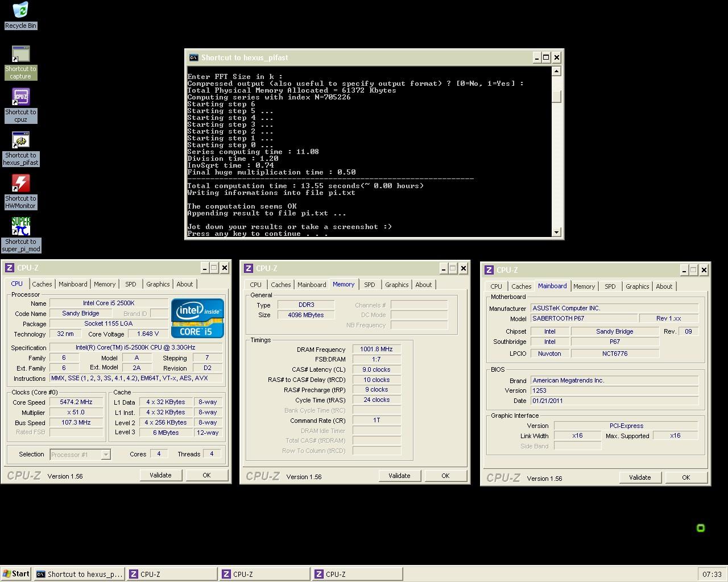The width and height of the screenshot is (728, 582).
Task: Click the memory Size value 4096 MBytes
Action: pos(306,315)
